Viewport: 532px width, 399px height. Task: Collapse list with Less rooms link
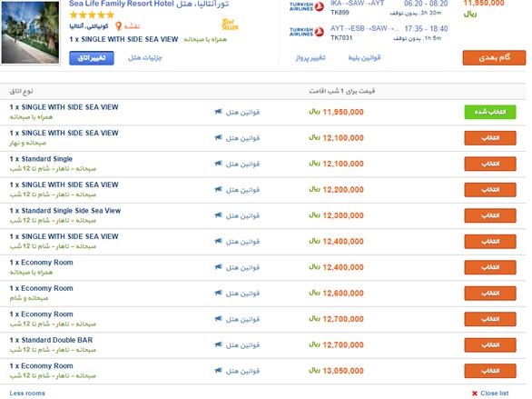point(27,394)
